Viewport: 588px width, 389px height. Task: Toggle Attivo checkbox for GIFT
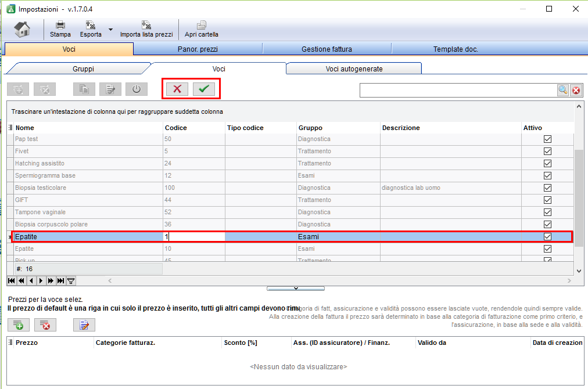tap(547, 200)
